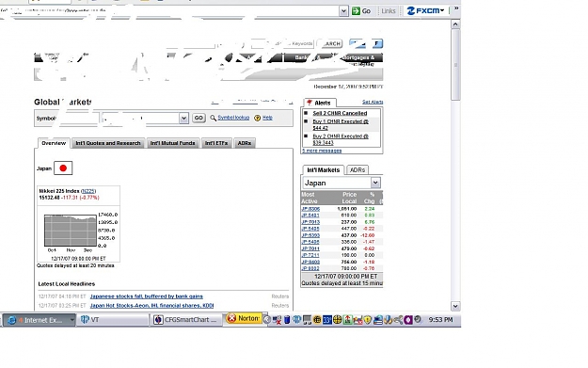Image resolution: width=588 pixels, height=368 pixels.
Task: Open CFGSmartChart taskbar window
Action: pos(187,320)
